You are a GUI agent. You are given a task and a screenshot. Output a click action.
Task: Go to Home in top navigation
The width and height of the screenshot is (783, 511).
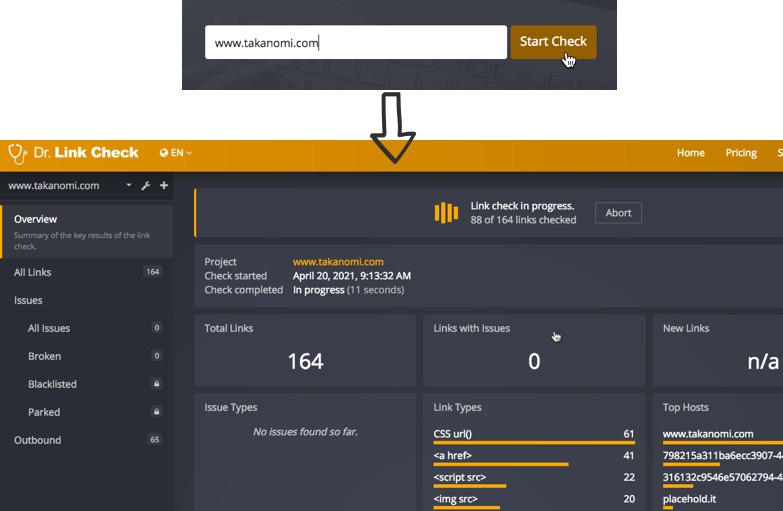691,153
